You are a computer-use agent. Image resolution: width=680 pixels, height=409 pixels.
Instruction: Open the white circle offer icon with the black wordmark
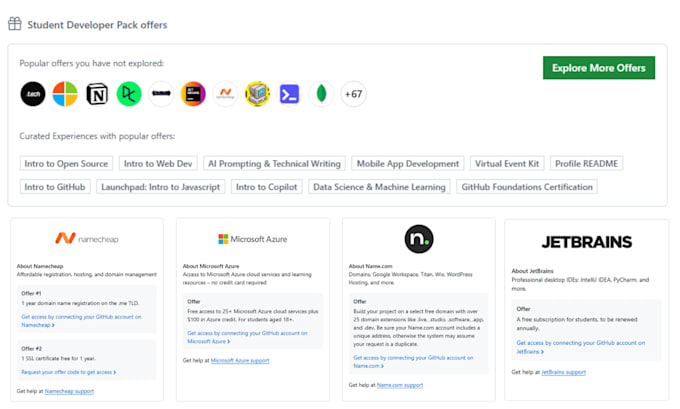coord(161,94)
